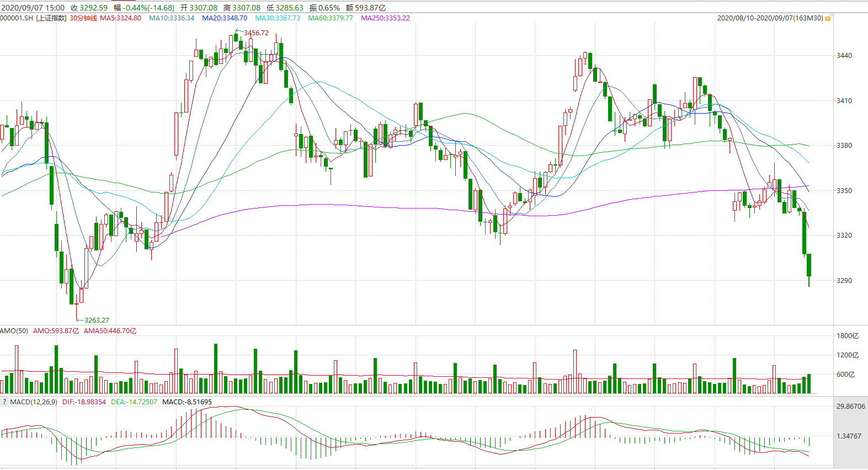The width and height of the screenshot is (868, 470).
Task: Click the AMO(50) indicator name
Action: click(x=14, y=331)
